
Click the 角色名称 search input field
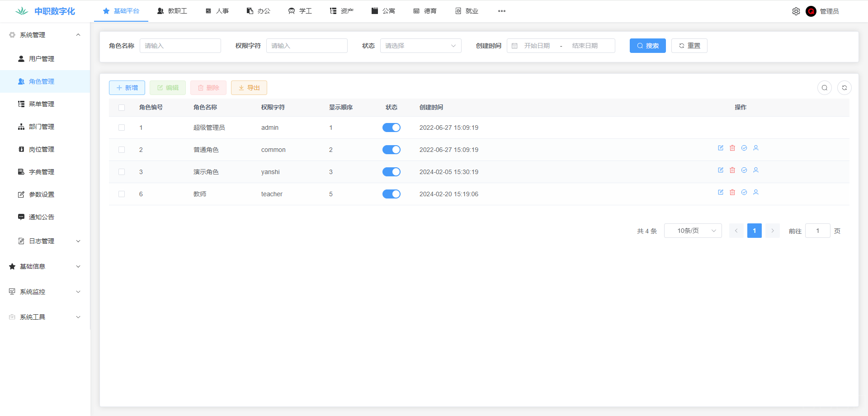(x=180, y=46)
